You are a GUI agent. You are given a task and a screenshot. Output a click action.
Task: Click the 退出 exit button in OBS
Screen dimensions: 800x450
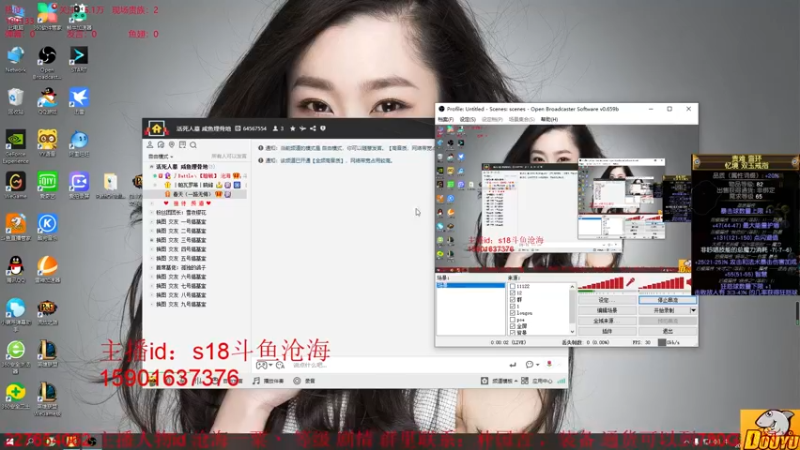pos(667,331)
